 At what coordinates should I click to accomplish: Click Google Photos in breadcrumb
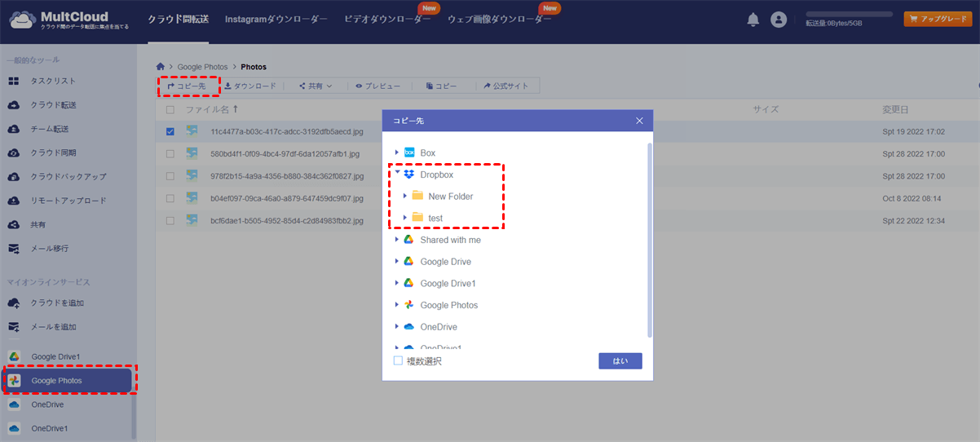coord(203,67)
